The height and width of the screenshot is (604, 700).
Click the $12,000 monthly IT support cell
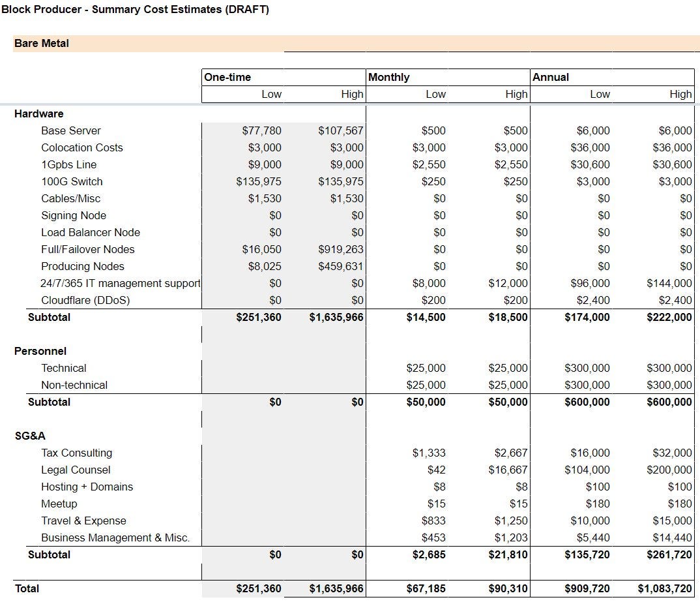[508, 283]
